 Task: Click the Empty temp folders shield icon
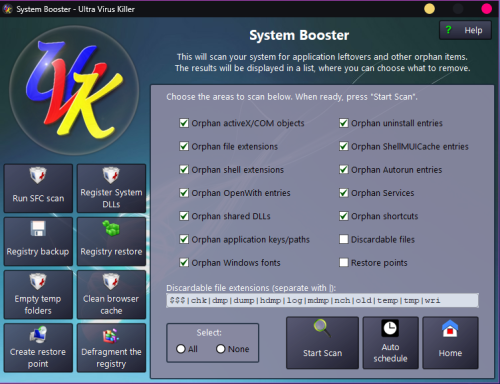tap(38, 282)
